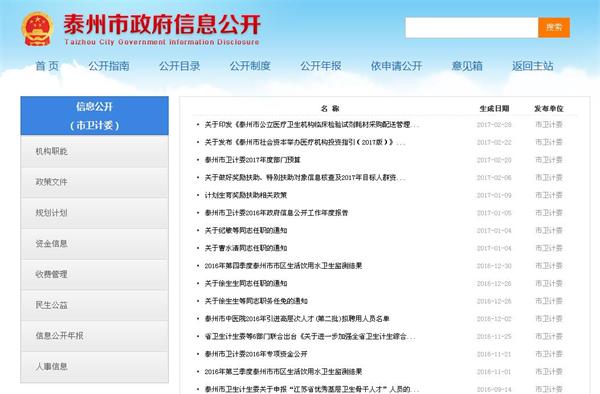The width and height of the screenshot is (600, 394).
Task: Open the 泰州市卫计委2017年度部门预算 link
Action: point(253,160)
